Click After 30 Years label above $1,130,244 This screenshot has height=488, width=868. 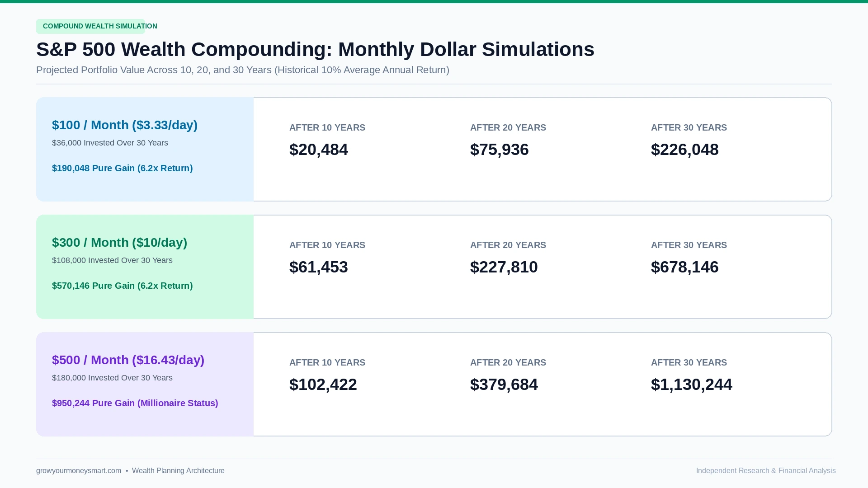[x=689, y=362]
